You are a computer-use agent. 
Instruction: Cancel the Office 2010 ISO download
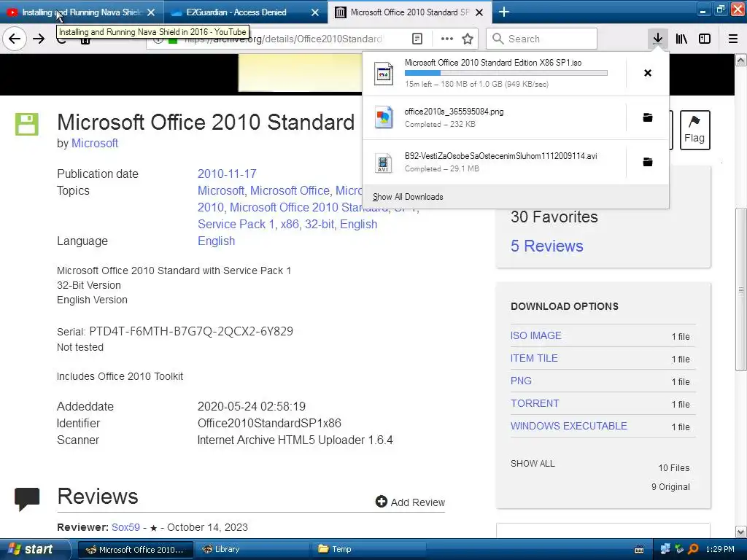click(648, 73)
